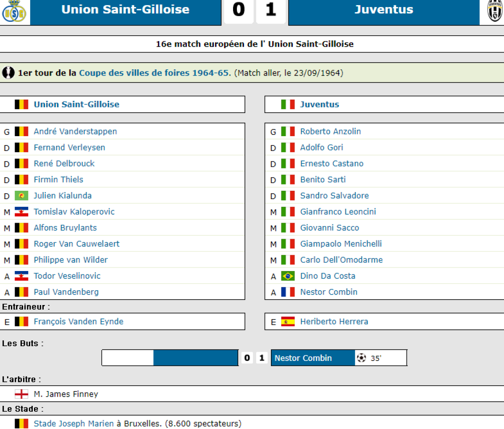Click the Spanish flag beside Heriberto Herrera
This screenshot has height=429, width=504.
[x=288, y=322]
